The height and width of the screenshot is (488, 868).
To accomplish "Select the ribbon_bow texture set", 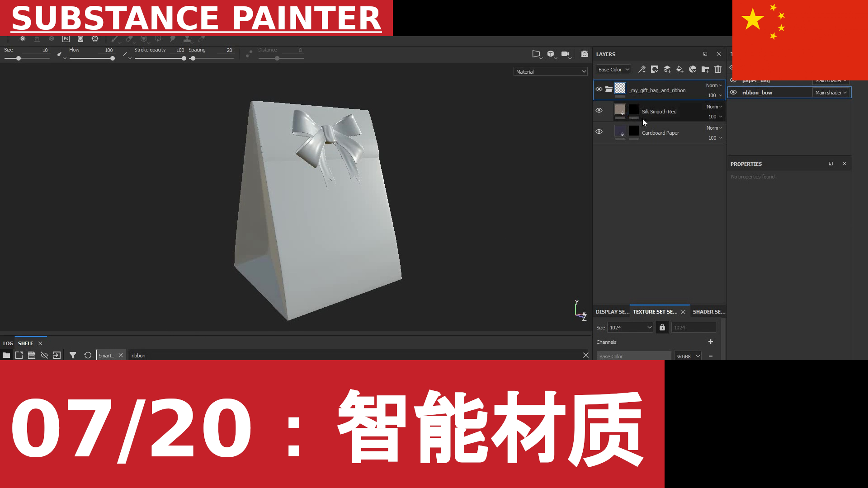I will 757,93.
